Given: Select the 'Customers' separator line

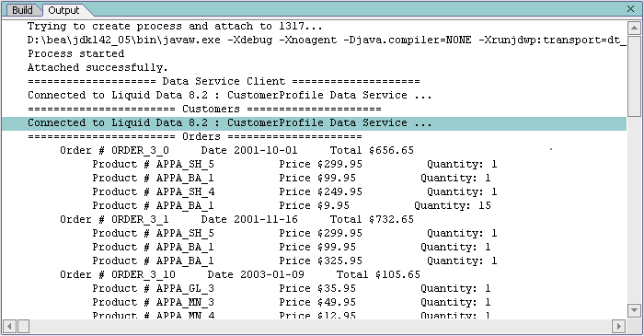Looking at the screenshot, I should click(204, 109).
